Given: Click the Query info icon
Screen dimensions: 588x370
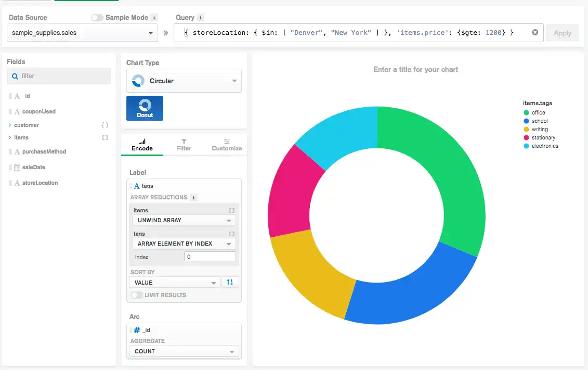Looking at the screenshot, I should [x=201, y=18].
